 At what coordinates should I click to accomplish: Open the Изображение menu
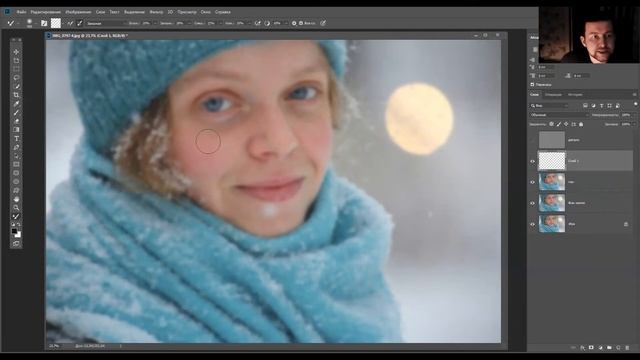[78, 12]
